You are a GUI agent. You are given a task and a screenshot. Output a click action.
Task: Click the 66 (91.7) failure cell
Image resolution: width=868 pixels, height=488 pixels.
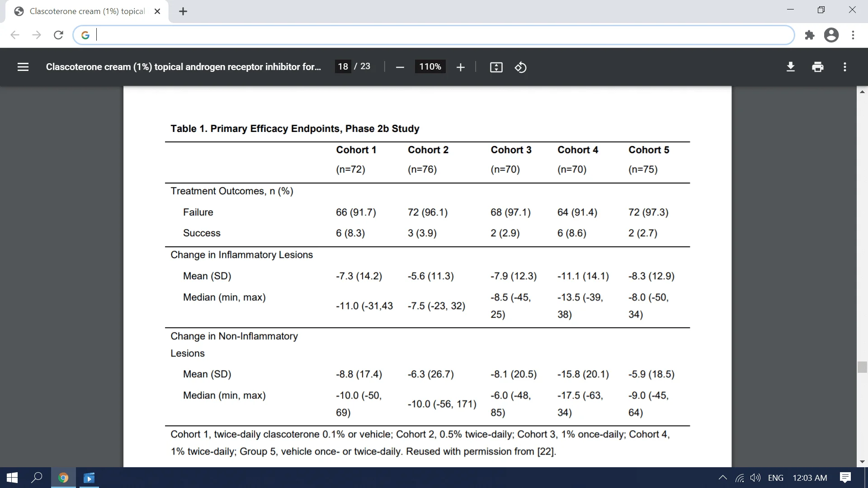(356, 212)
